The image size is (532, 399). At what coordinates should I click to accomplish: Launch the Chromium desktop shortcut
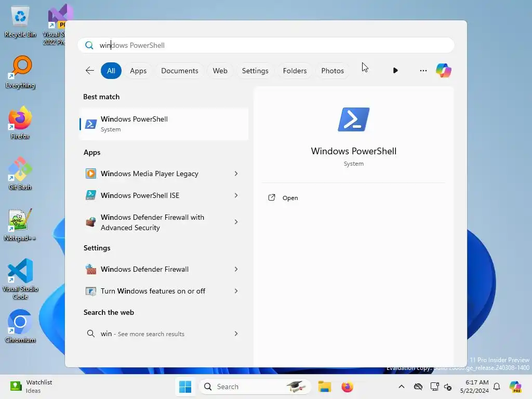(x=20, y=326)
